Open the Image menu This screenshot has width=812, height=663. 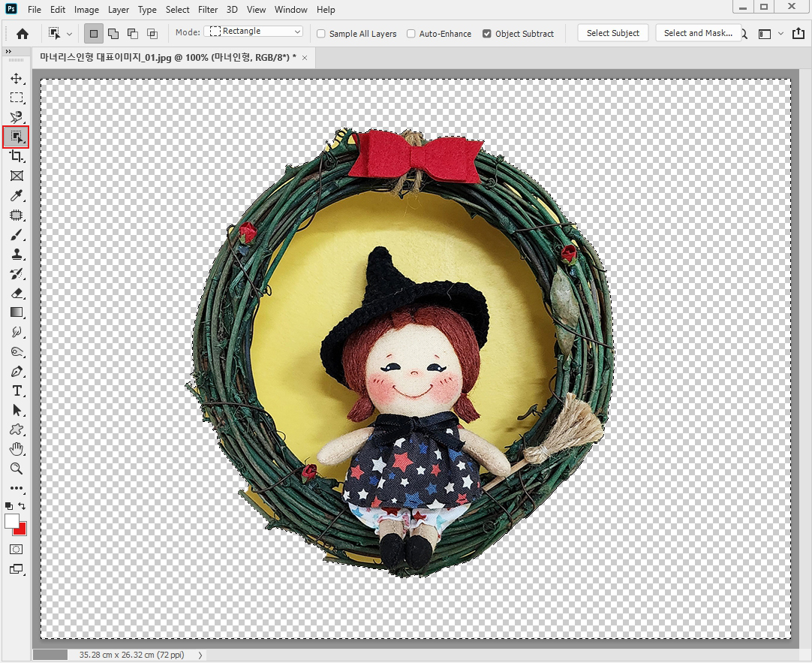pyautogui.click(x=86, y=9)
